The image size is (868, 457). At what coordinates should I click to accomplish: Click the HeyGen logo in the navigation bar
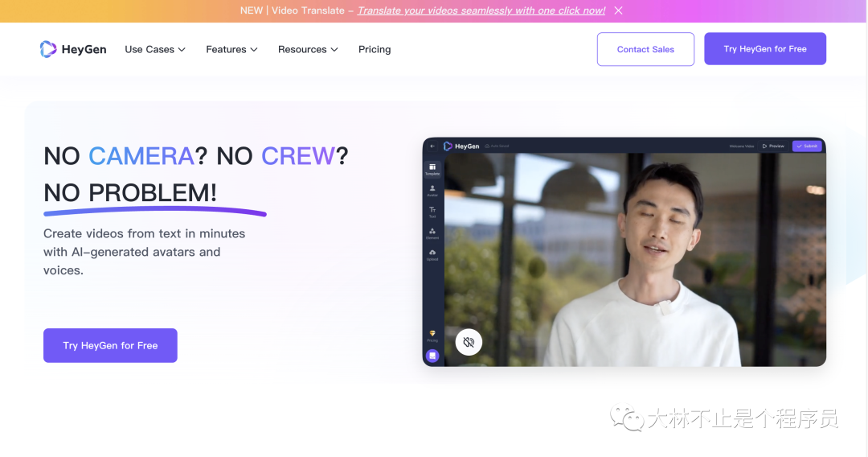[73, 49]
